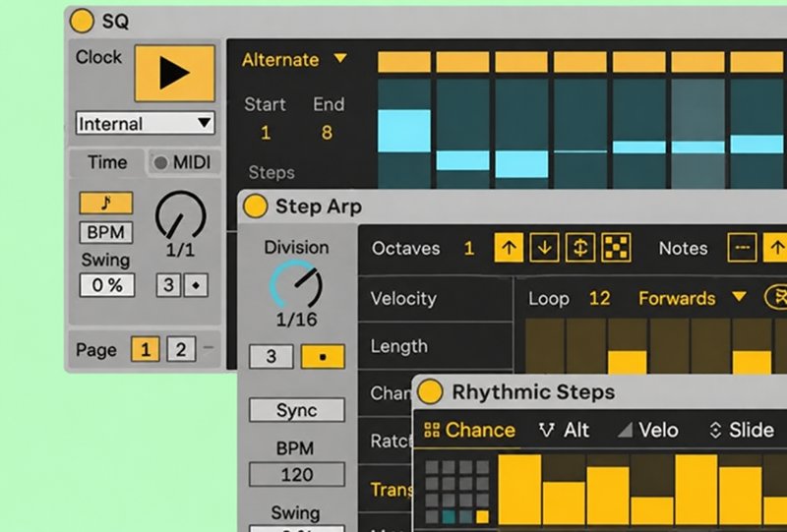Toggle the triplet 3 button in SQ
787x532 pixels.
tap(168, 285)
